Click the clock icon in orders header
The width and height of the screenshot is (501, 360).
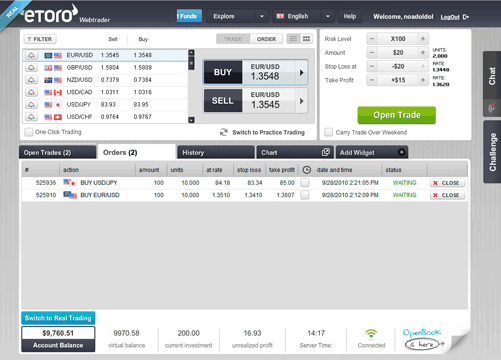coord(307,170)
